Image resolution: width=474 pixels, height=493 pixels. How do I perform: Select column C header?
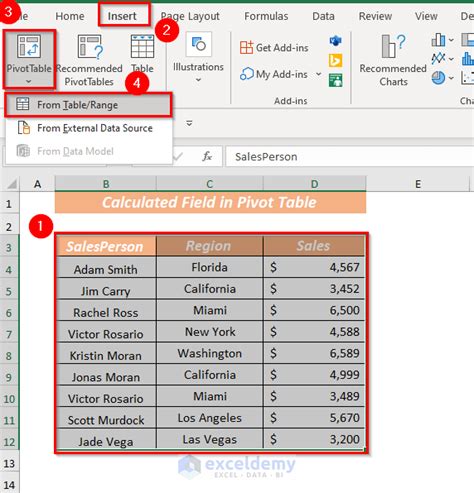click(x=209, y=184)
